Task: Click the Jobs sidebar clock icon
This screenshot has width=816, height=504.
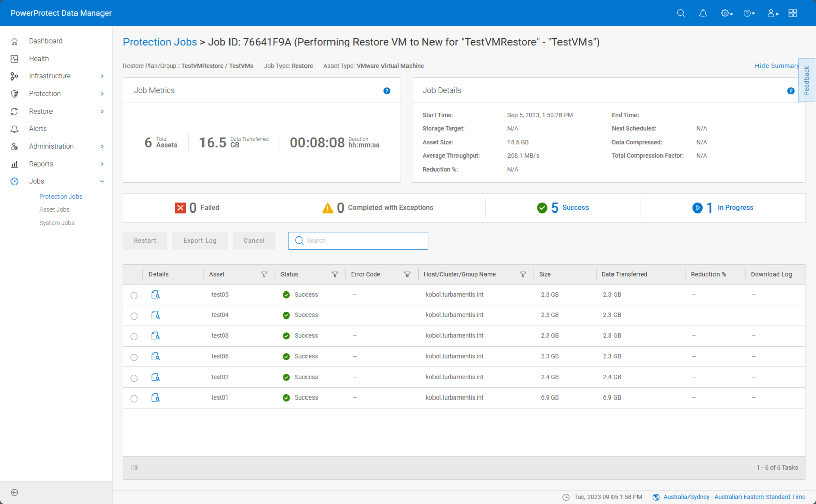Action: pos(14,181)
